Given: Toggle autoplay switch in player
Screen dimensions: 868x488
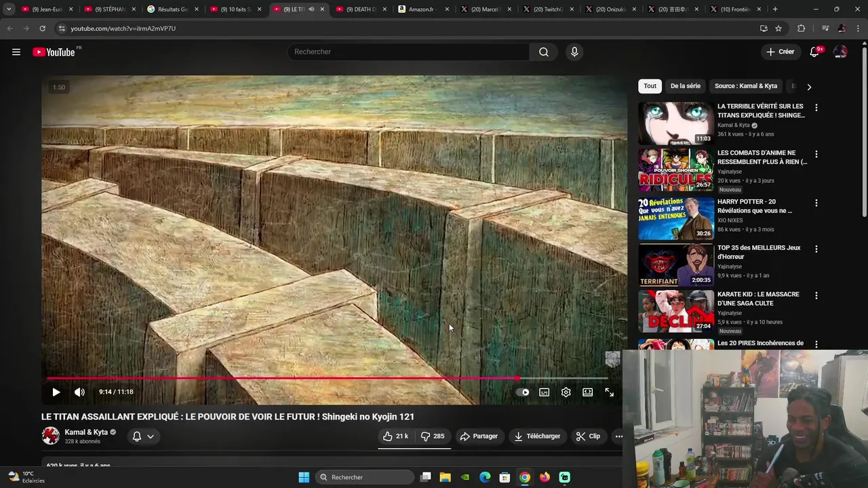Looking at the screenshot, I should point(523,392).
